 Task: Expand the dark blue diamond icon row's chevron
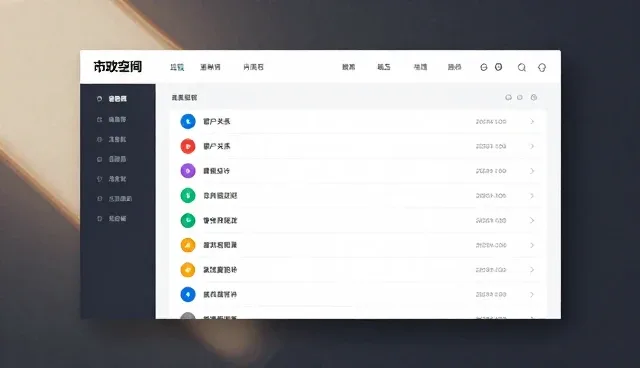point(532,294)
